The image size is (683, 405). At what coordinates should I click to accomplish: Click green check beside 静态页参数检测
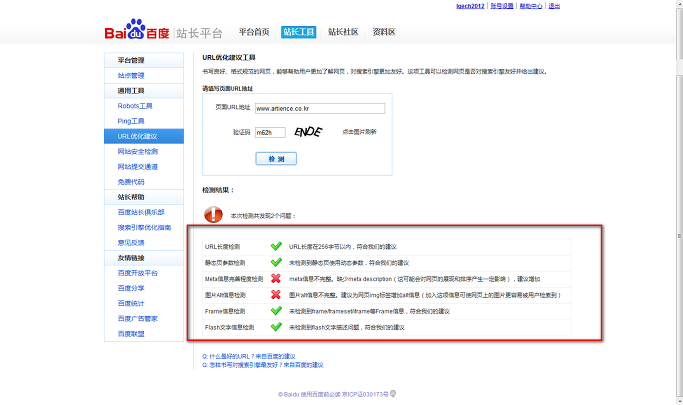[276, 262]
